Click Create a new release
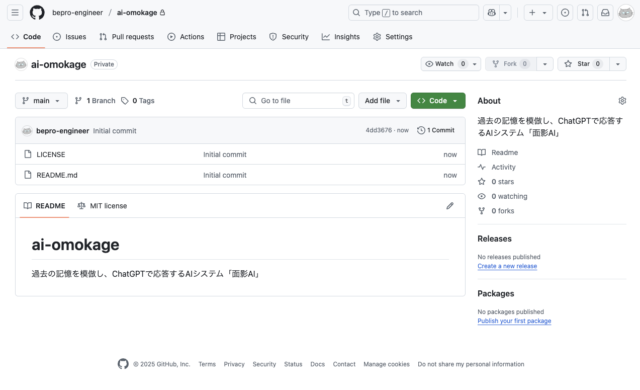The image size is (640, 390). pyautogui.click(x=507, y=266)
